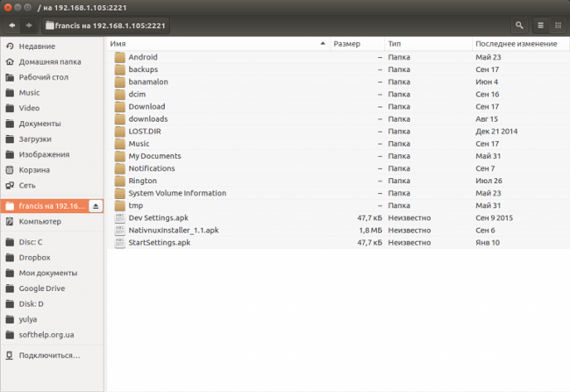The width and height of the screenshot is (570, 392).
Task: Open Dropbox in the sidebar
Action: 52,258
